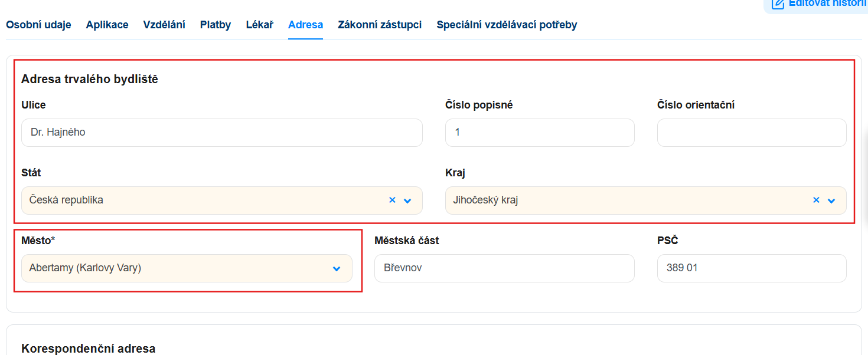Open the Město dropdown arrow
This screenshot has height=355, width=868.
pos(337,268)
